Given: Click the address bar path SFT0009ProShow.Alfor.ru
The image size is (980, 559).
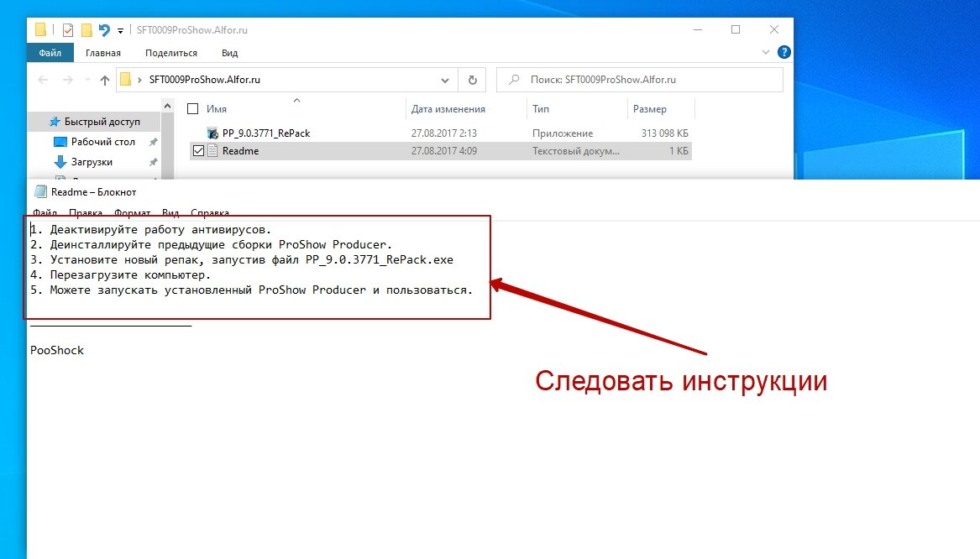Looking at the screenshot, I should click(204, 80).
